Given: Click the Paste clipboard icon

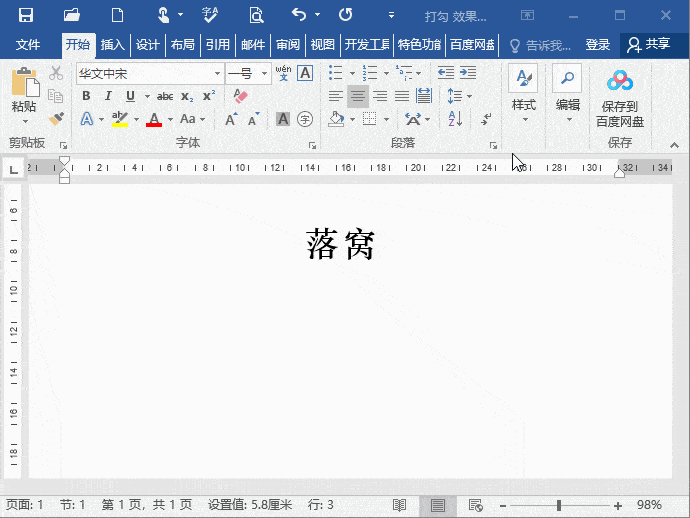Looking at the screenshot, I should (25, 82).
